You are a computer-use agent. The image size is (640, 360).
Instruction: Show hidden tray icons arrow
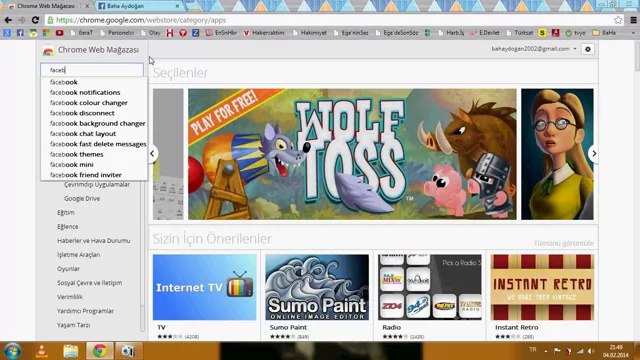click(x=546, y=351)
